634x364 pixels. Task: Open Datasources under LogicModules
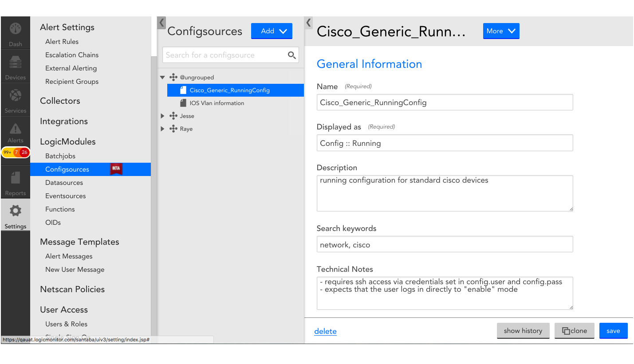pos(64,183)
